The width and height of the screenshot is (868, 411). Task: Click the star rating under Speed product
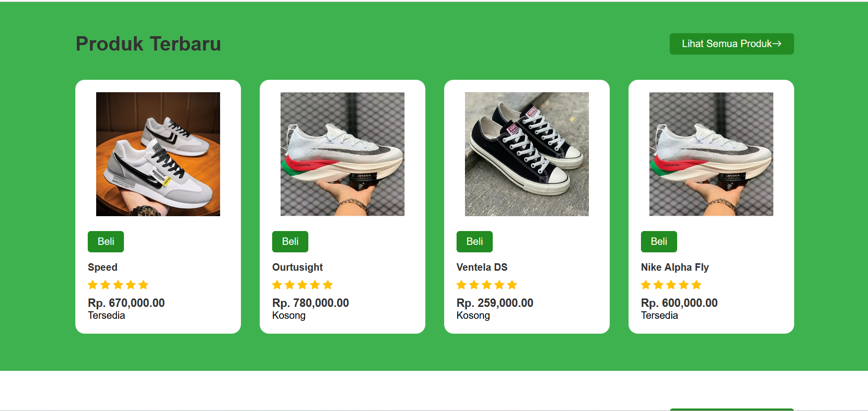[x=118, y=284]
